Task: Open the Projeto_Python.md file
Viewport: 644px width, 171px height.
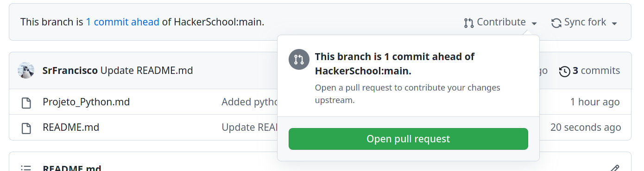Action: click(86, 102)
